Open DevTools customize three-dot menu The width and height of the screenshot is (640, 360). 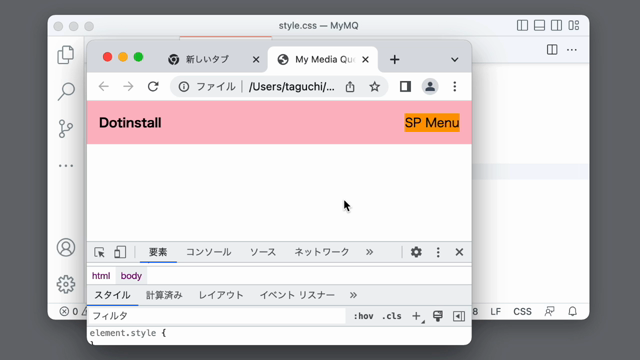click(438, 252)
